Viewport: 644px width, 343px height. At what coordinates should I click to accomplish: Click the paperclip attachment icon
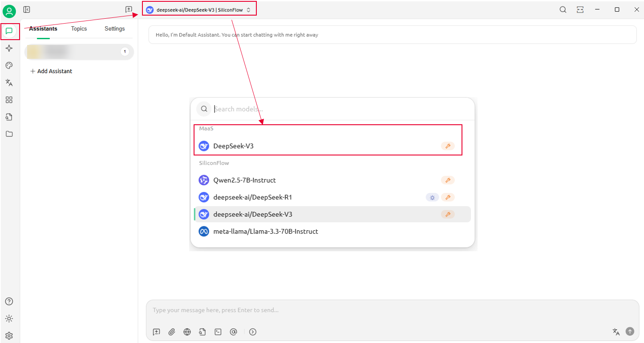pyautogui.click(x=172, y=332)
